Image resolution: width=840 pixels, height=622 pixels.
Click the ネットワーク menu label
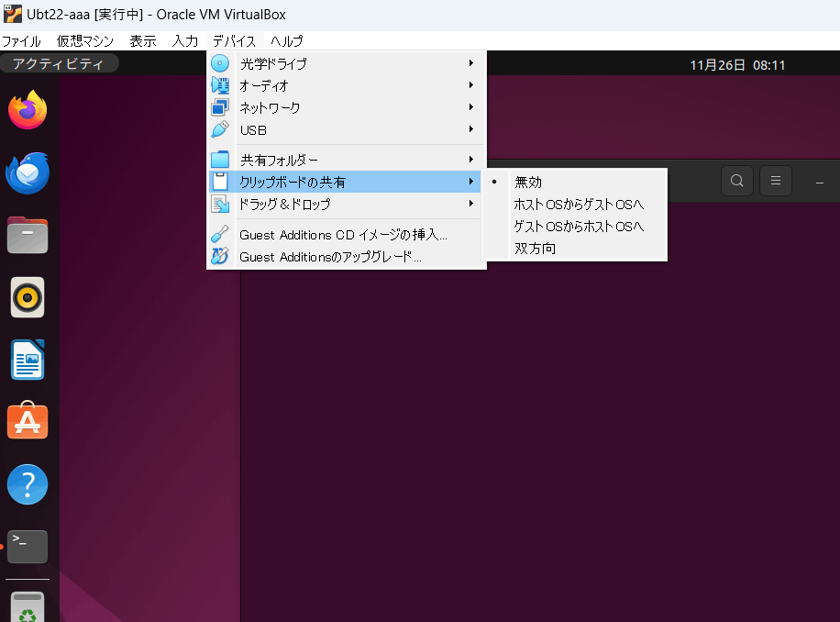pos(270,107)
